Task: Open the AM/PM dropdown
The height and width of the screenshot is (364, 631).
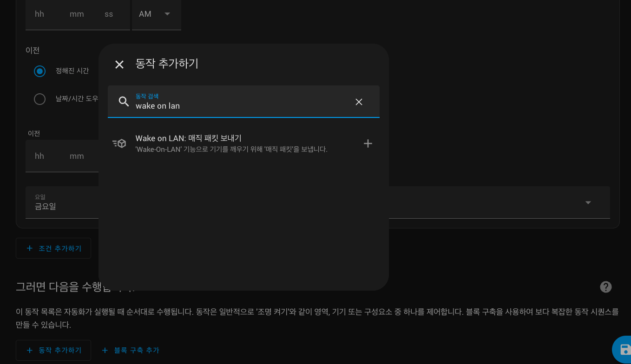Action: click(x=156, y=14)
